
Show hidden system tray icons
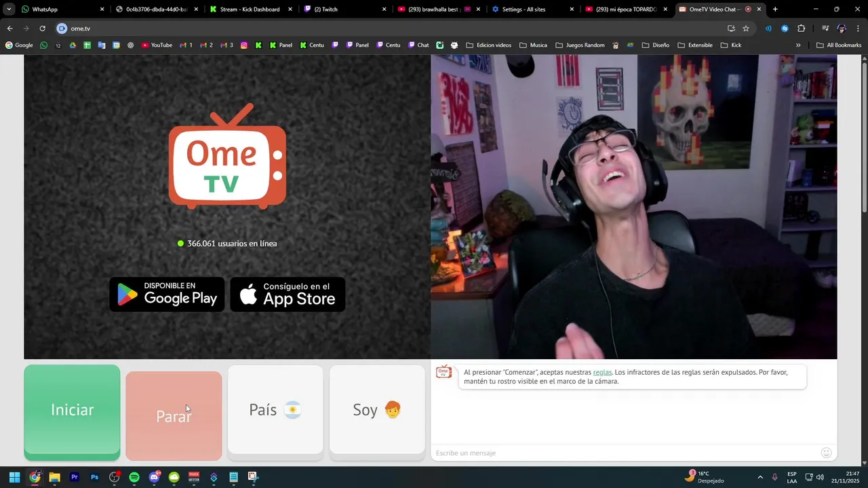point(760,477)
